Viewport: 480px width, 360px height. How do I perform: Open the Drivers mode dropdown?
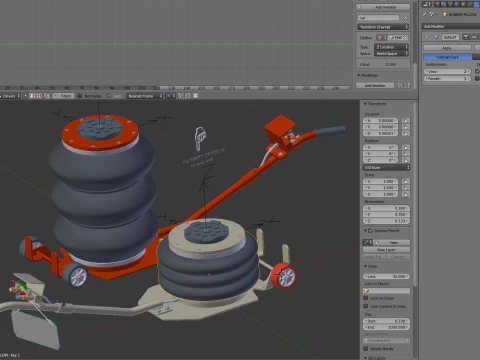(10, 96)
